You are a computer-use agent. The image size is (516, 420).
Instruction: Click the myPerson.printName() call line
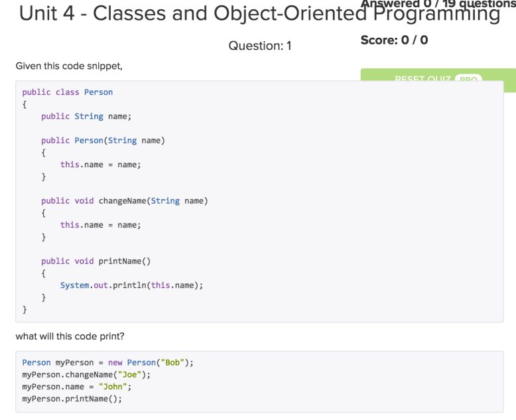tap(72, 399)
